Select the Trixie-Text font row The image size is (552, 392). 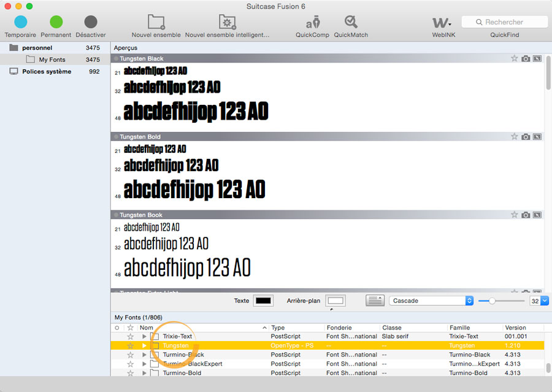(328, 336)
